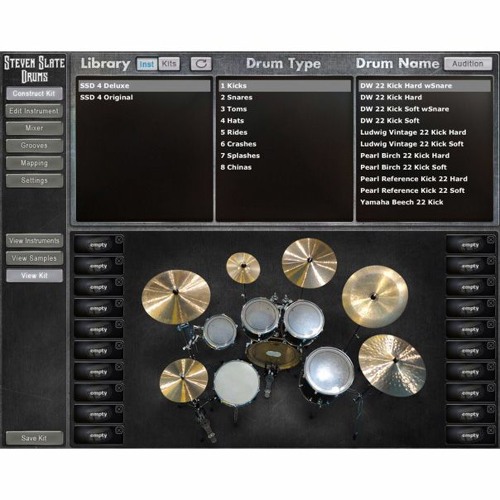
Task: Open the Grooves page
Action: tap(34, 146)
